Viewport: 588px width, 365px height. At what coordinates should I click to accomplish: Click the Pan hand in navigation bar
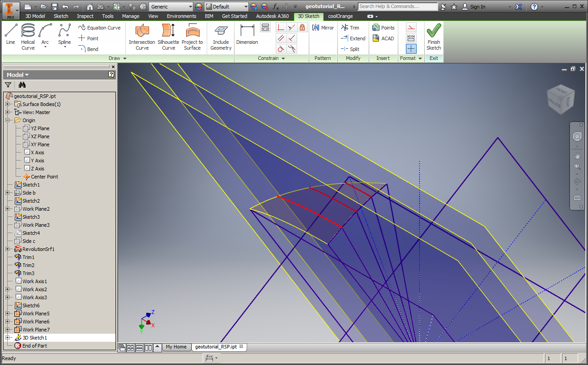(x=577, y=156)
